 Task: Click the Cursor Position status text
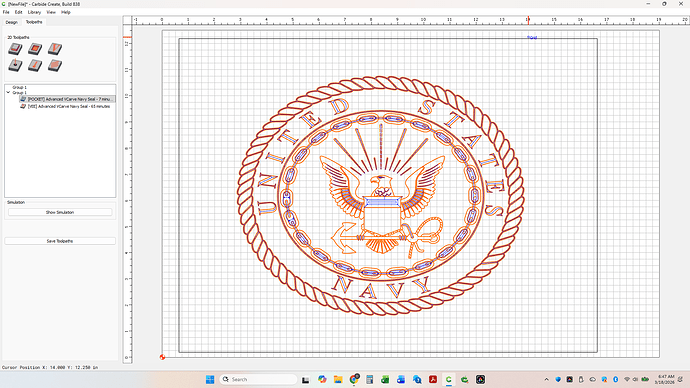(50, 367)
